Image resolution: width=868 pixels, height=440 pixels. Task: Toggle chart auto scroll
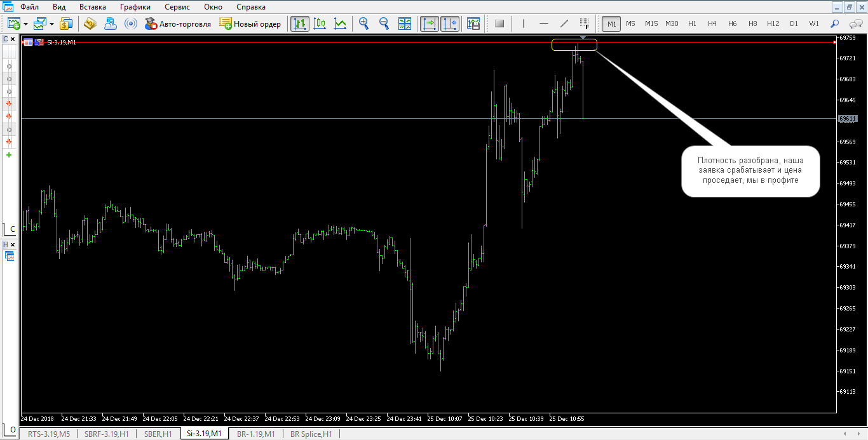tap(429, 23)
